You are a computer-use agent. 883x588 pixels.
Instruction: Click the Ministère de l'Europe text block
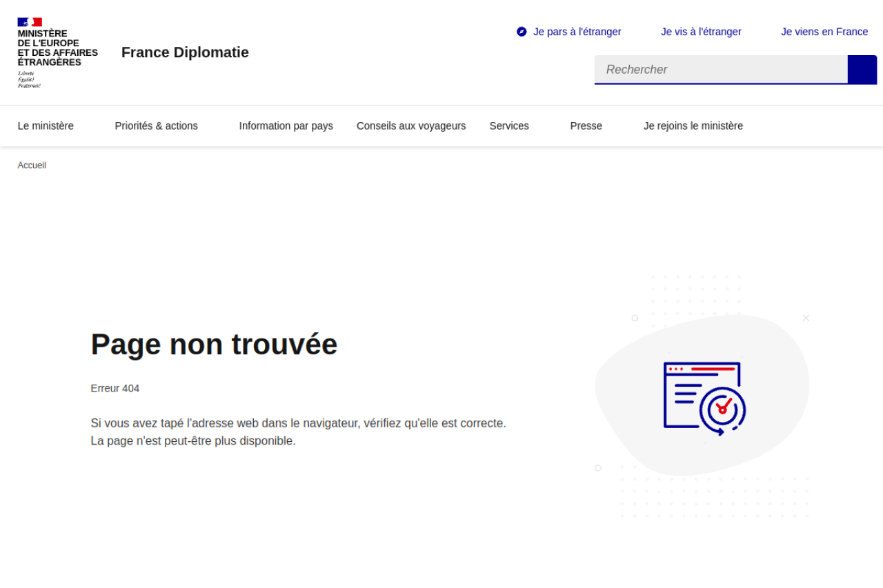pos(57,48)
